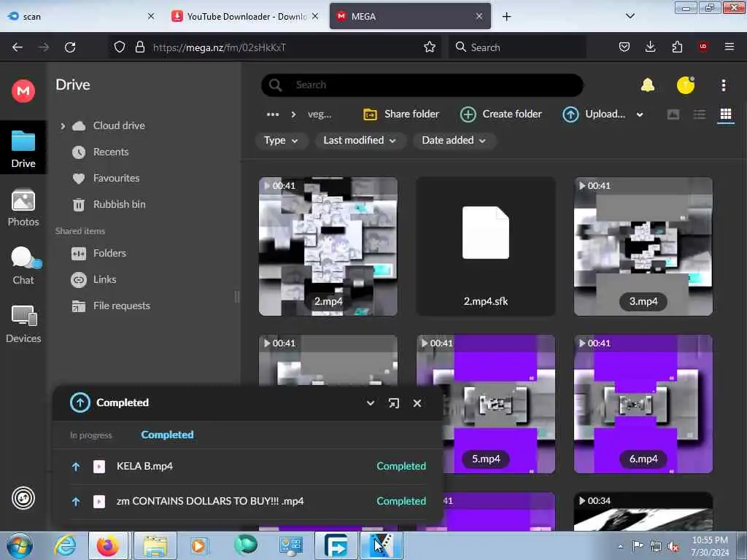The width and height of the screenshot is (747, 560).
Task: Go back in the browser
Action: pyautogui.click(x=18, y=47)
